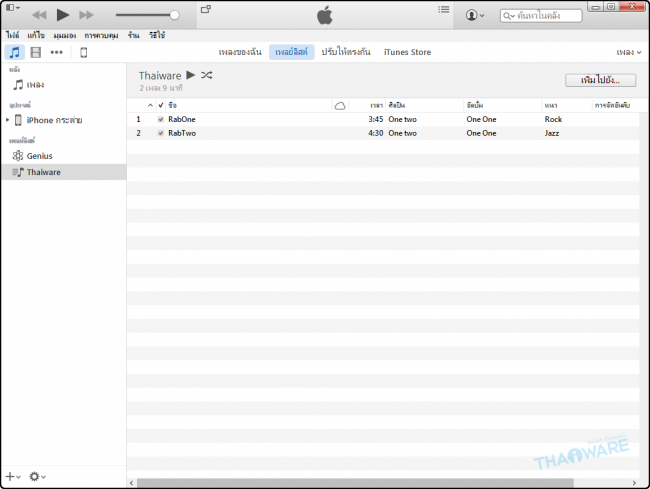Open the ร้าน (Store) menu

[133, 35]
